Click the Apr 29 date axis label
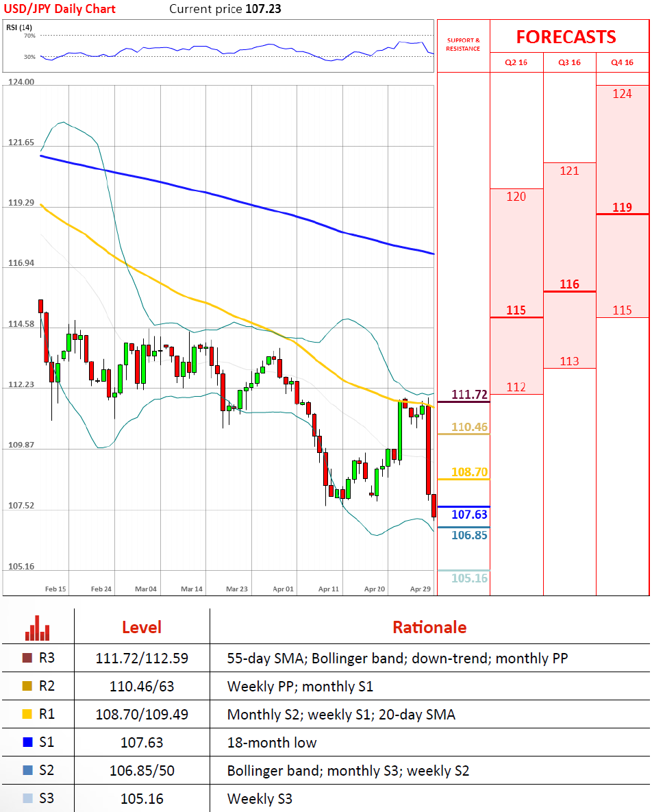The height and width of the screenshot is (812, 652). tap(421, 589)
